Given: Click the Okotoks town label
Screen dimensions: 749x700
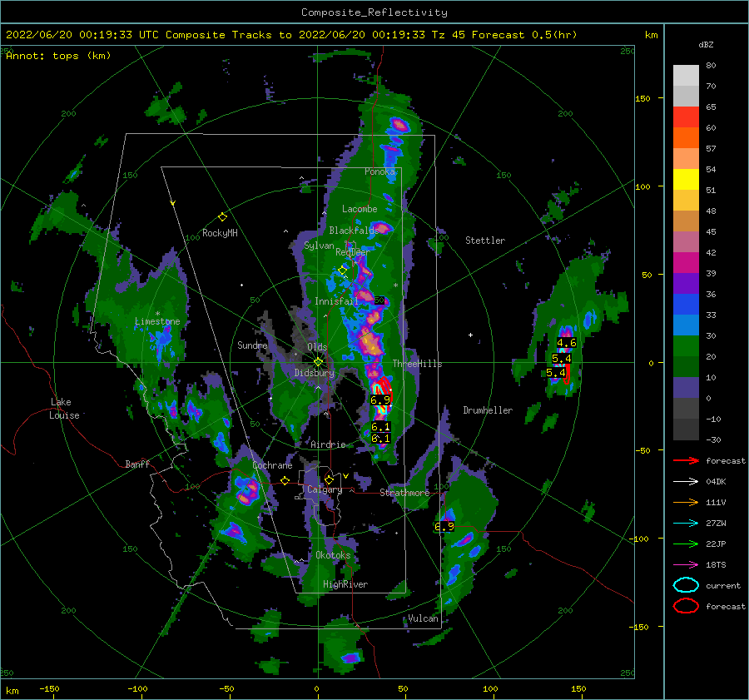Looking at the screenshot, I should [x=333, y=555].
